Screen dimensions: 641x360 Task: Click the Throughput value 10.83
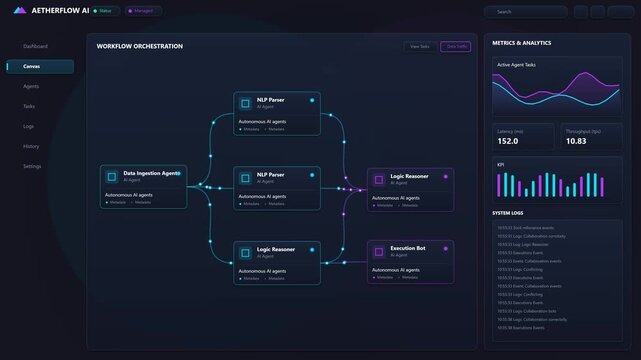click(576, 141)
